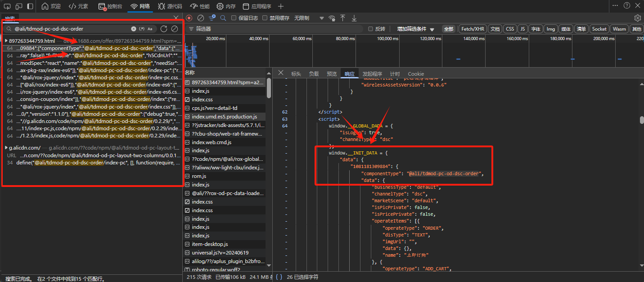
Task: Filter requests by Img
Action: [x=551, y=29]
